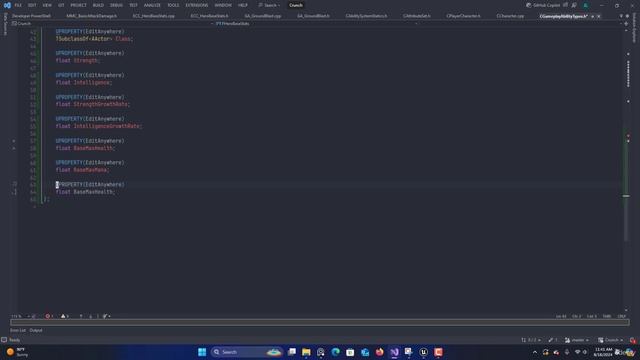Close the CGameplayAbilityTypes.h tab
The height and width of the screenshot is (360, 640).
click(x=599, y=16)
